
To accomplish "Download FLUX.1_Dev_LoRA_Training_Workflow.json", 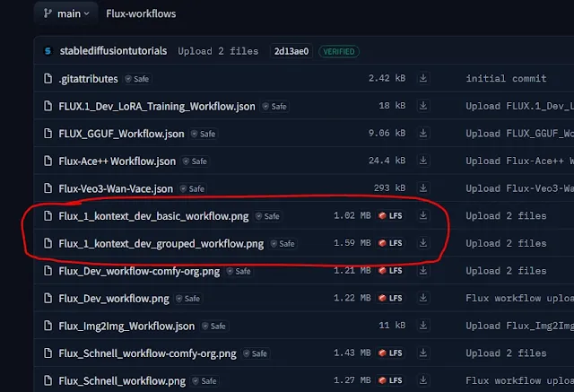I will pyautogui.click(x=423, y=106).
